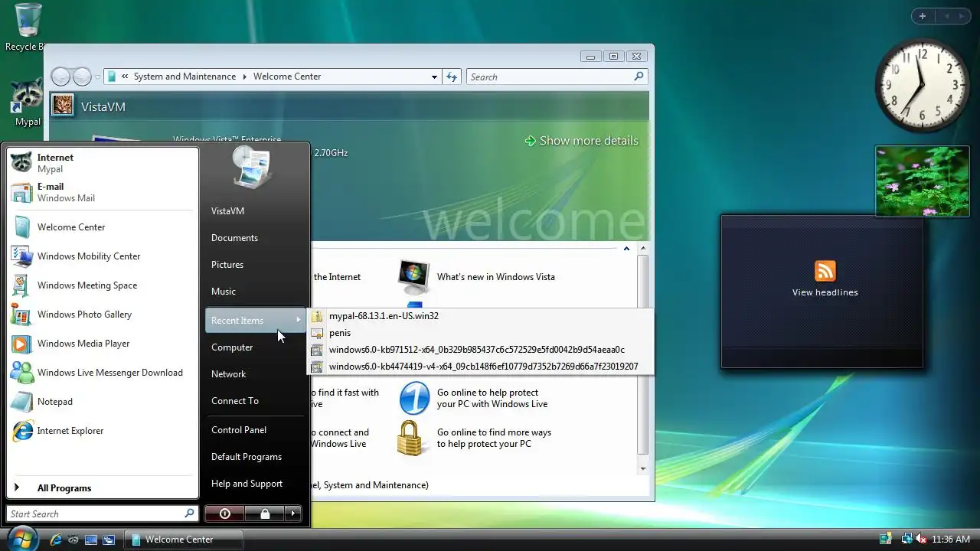Image resolution: width=980 pixels, height=551 pixels.
Task: Collapse the Welcome Center items section chevron
Action: click(x=626, y=249)
